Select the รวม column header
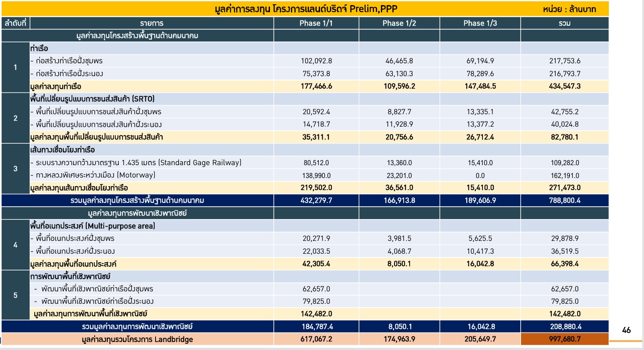Screen dimensions: 644x350 564,23
